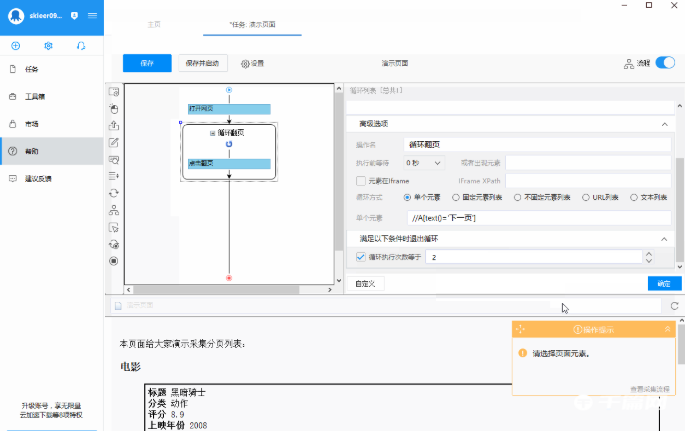This screenshot has height=431, width=688.
Task: Click the 单个元素 XPath input field
Action: 539,218
